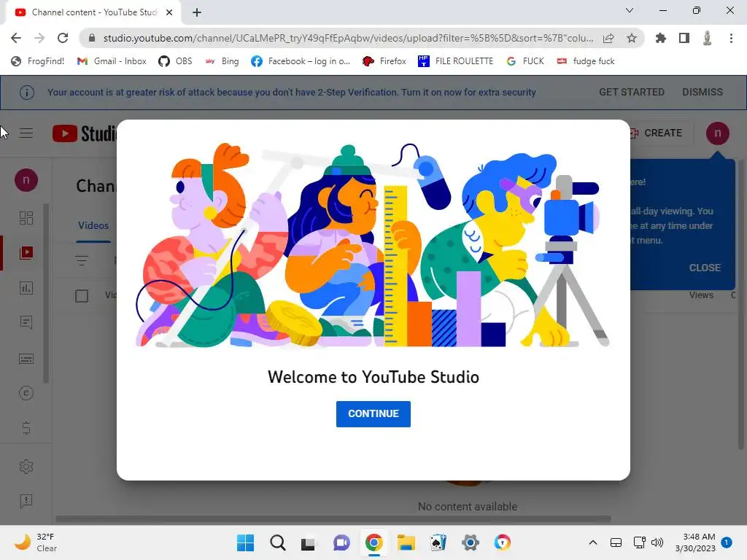Viewport: 747px width, 560px height.
Task: Open the Extensions puzzle icon
Action: click(x=661, y=38)
